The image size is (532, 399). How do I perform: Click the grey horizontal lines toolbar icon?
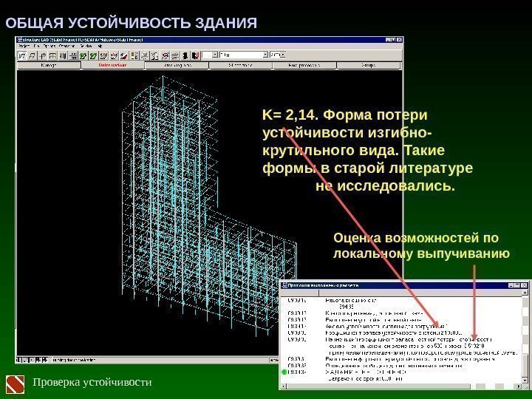click(175, 55)
